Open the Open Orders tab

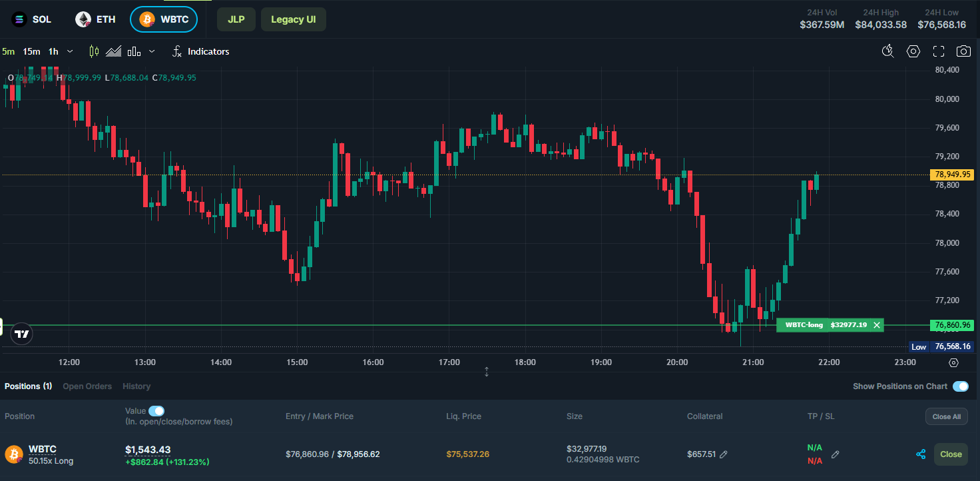pyautogui.click(x=87, y=386)
